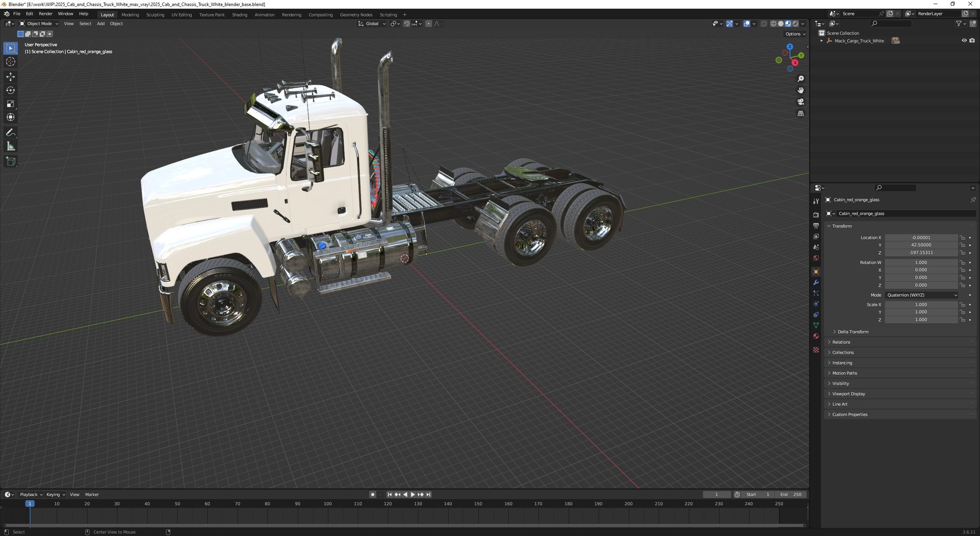Choose the Transform tool
This screenshot has width=980, height=536.
10,117
